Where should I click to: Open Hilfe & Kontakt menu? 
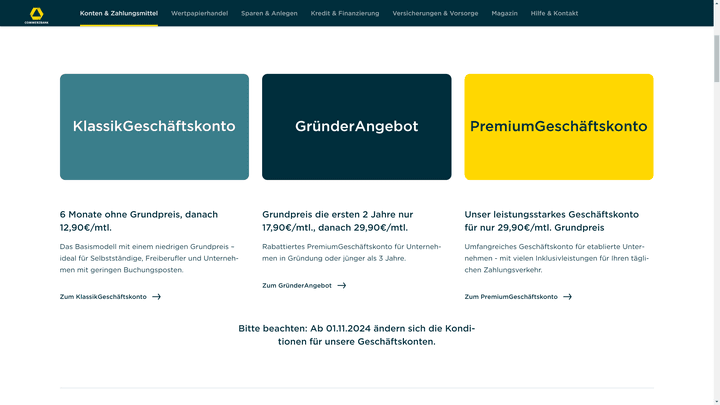point(554,13)
